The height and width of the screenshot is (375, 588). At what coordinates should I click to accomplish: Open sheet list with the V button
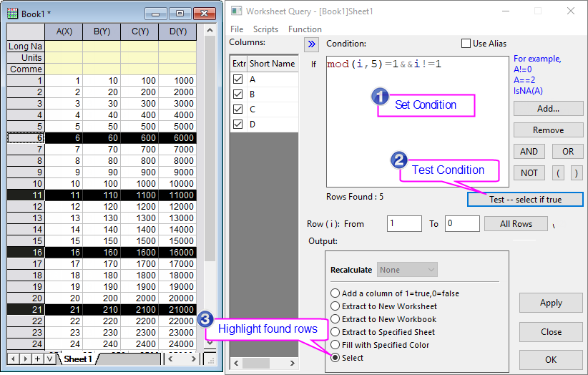(49, 359)
